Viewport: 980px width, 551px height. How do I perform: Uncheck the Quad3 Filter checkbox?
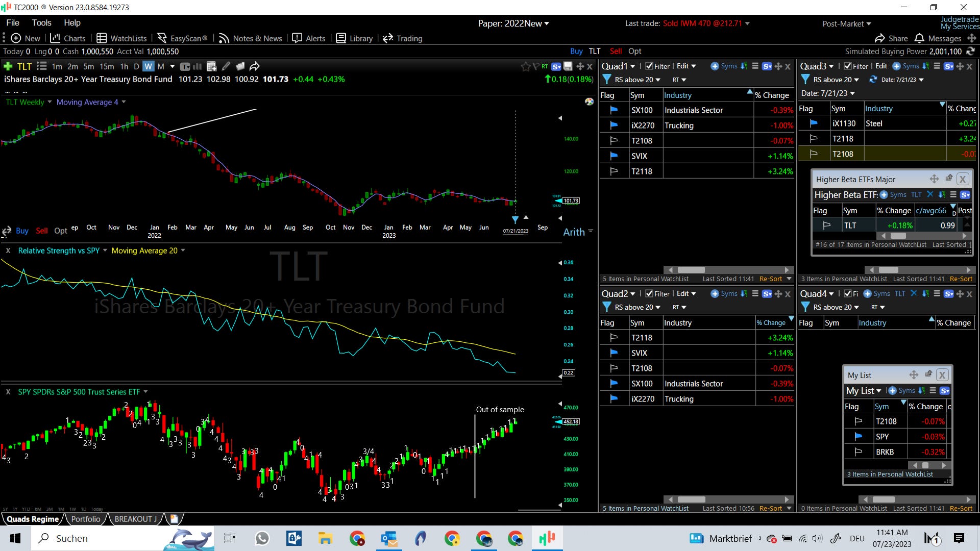point(848,66)
